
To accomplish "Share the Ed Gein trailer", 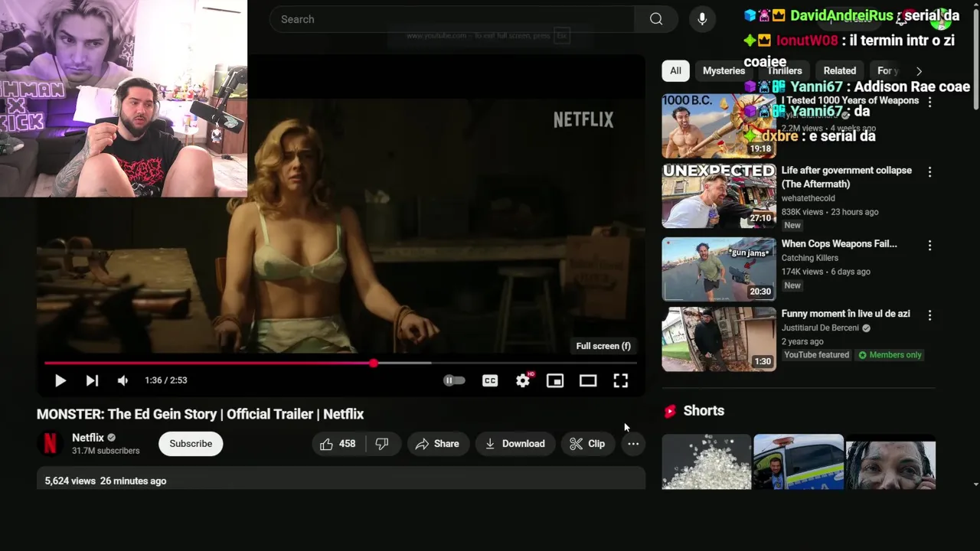I will (437, 444).
